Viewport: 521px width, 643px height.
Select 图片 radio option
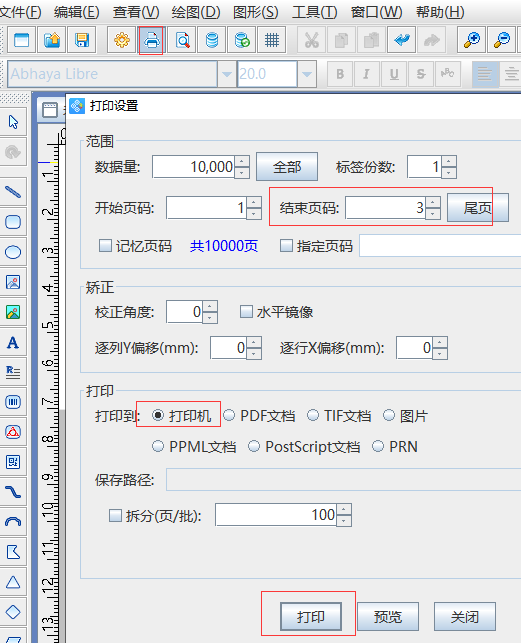pyautogui.click(x=389, y=415)
